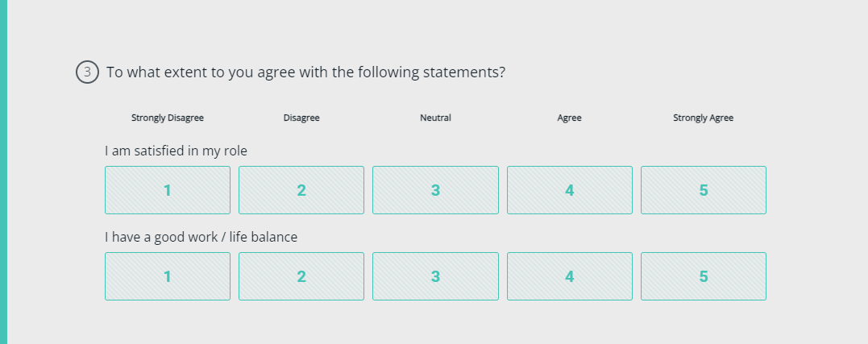Choose 3 for 'I have a good work / life balance'

[435, 276]
